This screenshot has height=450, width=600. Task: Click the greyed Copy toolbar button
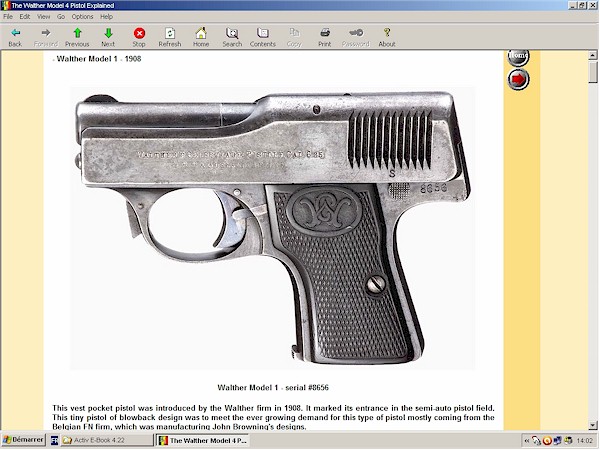point(294,38)
